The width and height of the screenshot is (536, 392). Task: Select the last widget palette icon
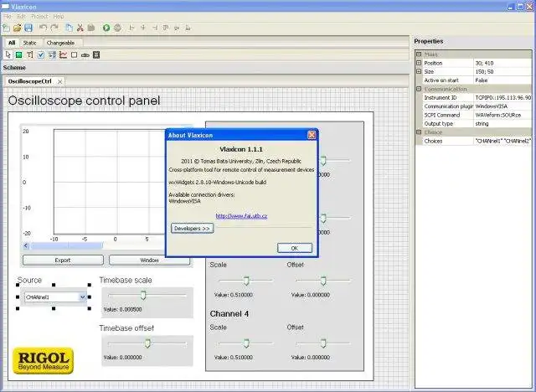pyautogui.click(x=96, y=54)
